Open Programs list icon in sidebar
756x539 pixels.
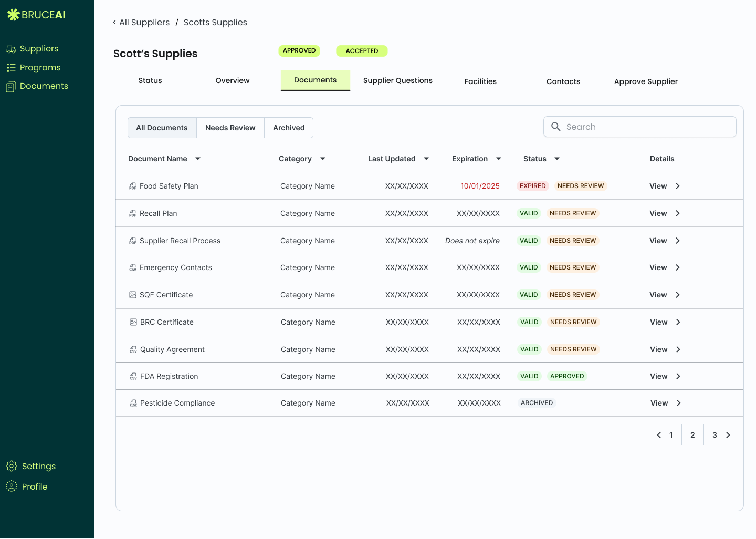point(11,68)
